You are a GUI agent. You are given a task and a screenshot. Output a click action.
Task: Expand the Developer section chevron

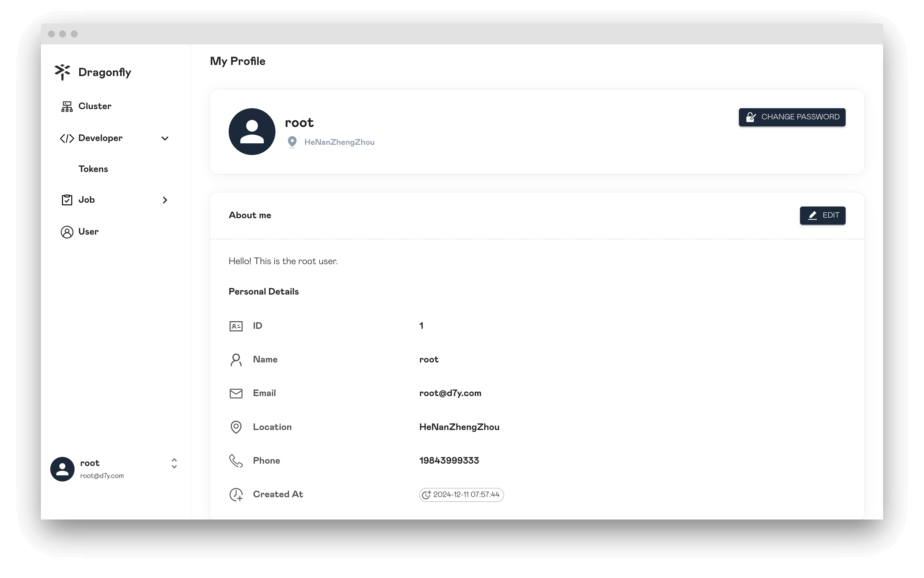click(x=166, y=138)
